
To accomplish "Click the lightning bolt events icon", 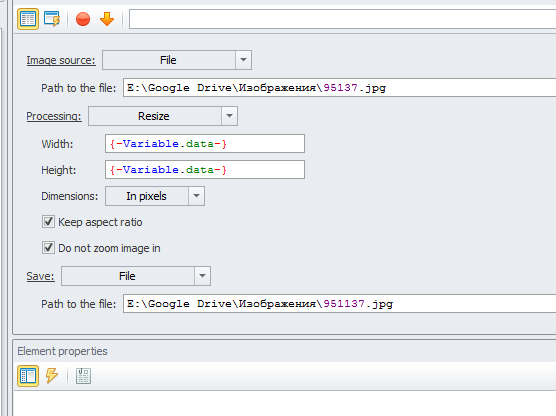I will pos(52,376).
